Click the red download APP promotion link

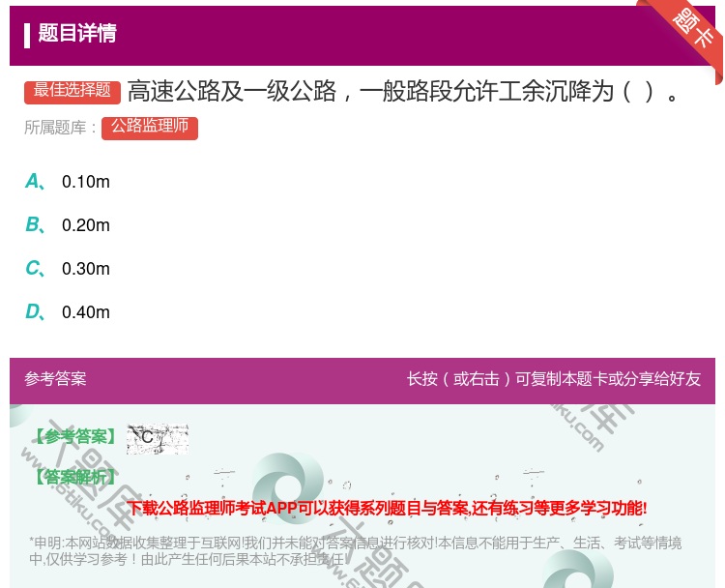(x=387, y=508)
